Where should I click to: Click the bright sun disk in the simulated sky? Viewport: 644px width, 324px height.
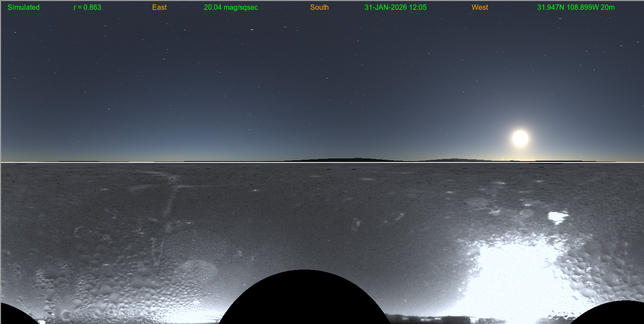[x=520, y=138]
